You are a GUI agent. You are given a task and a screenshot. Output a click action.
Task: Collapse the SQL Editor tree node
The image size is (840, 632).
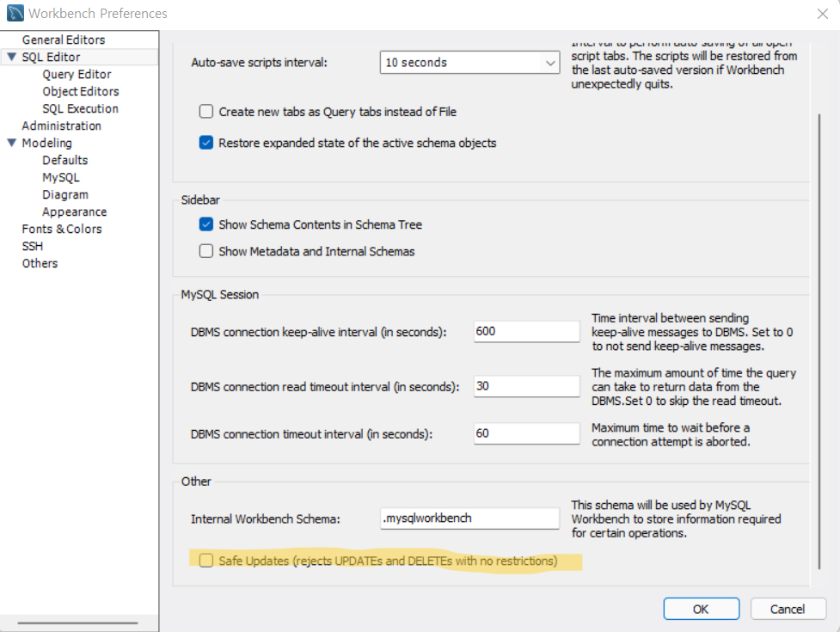pos(11,57)
